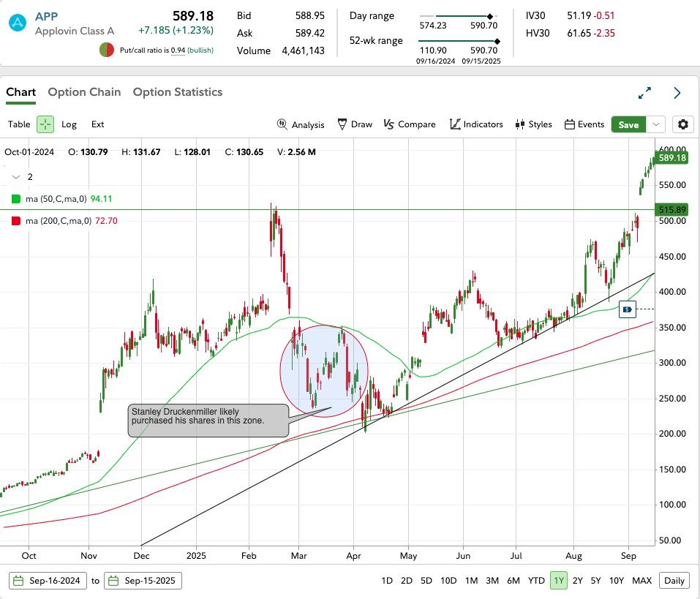Enable the Ext session display
The image size is (700, 599).
tap(97, 124)
